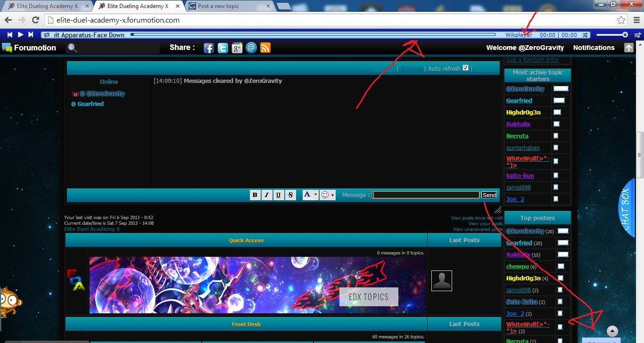Viewport: 644px width, 343px height.
Task: Open the EDX Topics banner image
Action: click(257, 285)
